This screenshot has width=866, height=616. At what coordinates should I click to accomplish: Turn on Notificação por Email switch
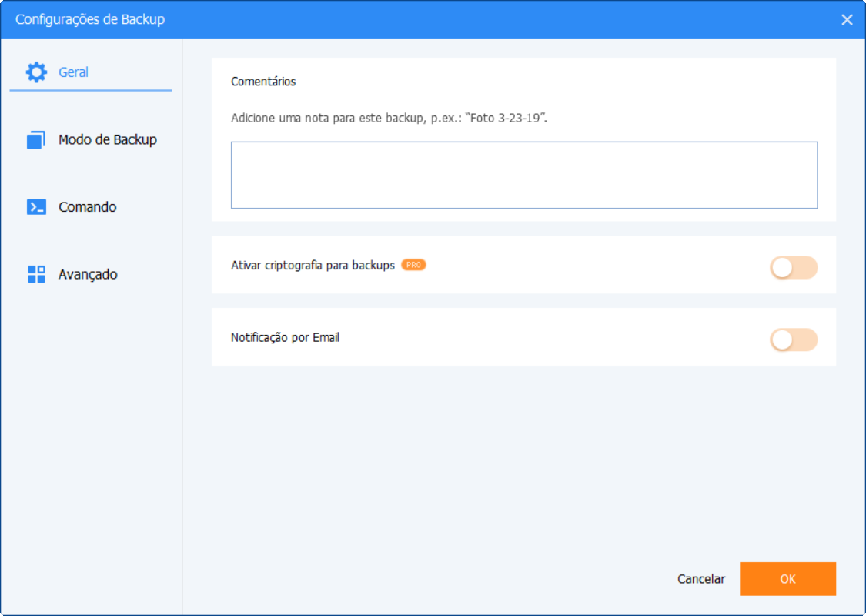click(793, 340)
